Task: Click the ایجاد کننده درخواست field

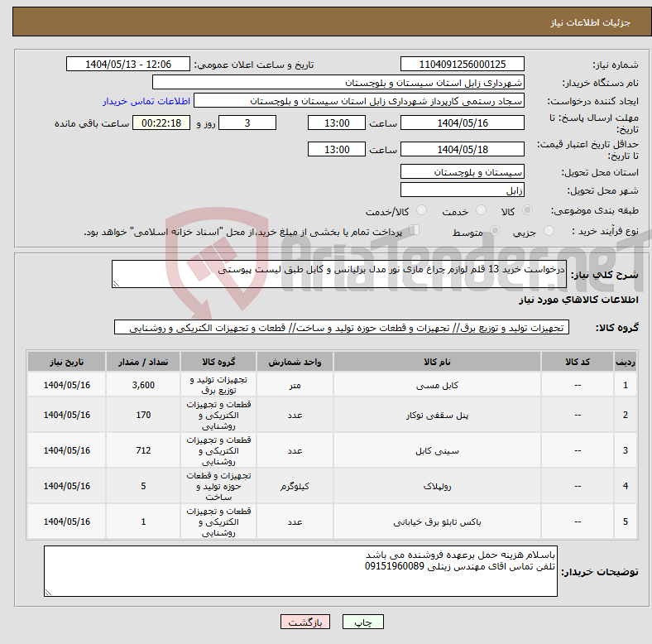Action: (359, 101)
